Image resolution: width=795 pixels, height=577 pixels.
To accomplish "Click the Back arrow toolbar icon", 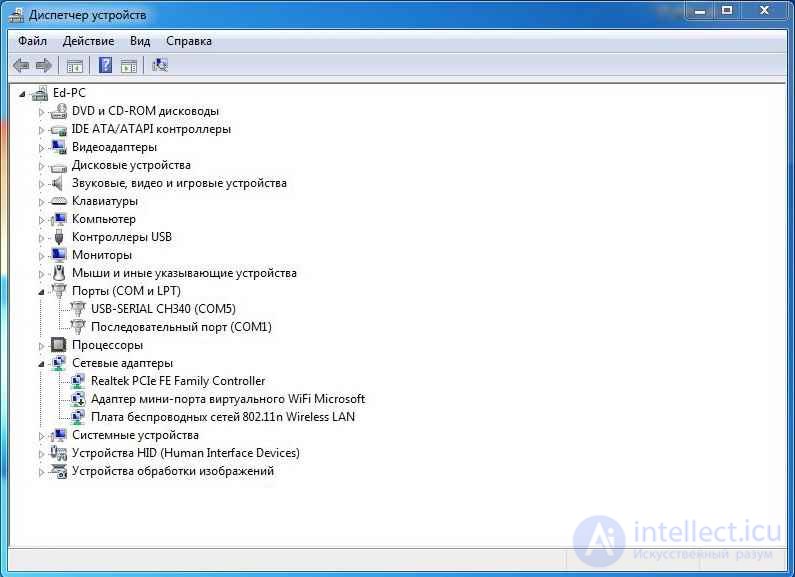I will pos(21,65).
